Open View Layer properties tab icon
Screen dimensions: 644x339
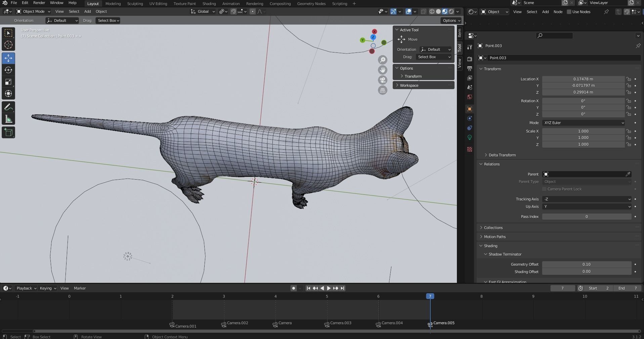point(470,78)
